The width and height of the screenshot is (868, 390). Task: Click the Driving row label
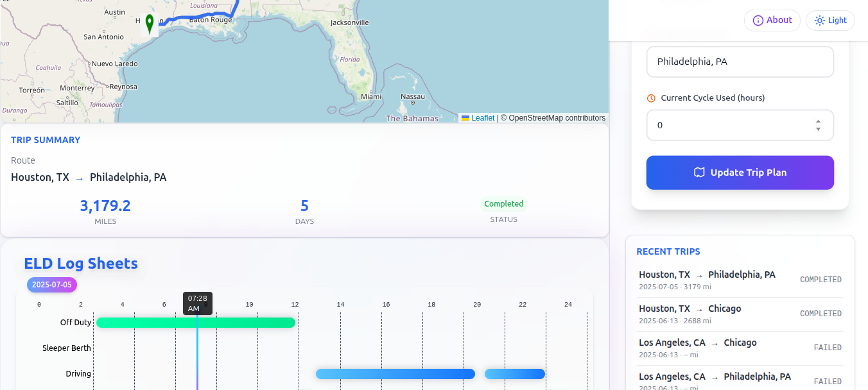click(78, 374)
